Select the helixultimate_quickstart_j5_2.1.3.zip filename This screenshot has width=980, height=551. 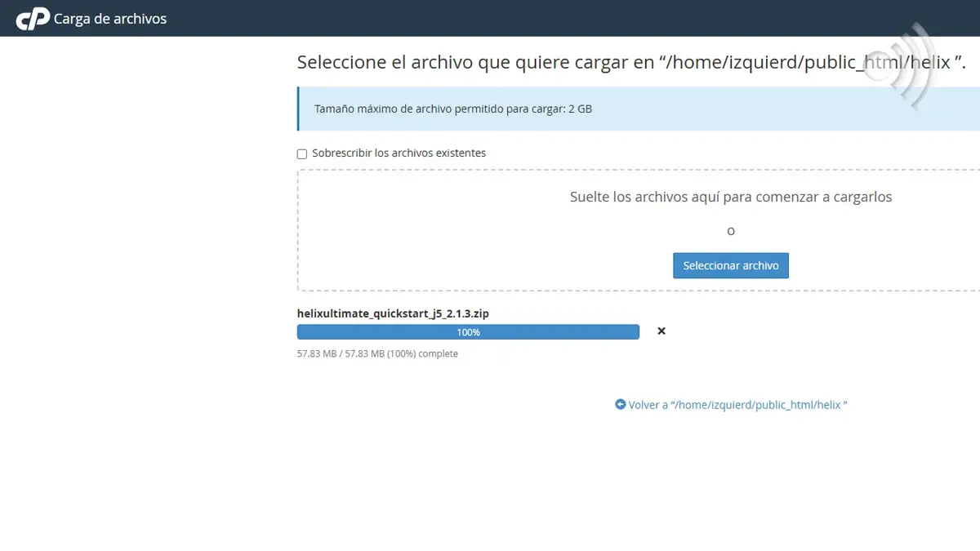(393, 313)
